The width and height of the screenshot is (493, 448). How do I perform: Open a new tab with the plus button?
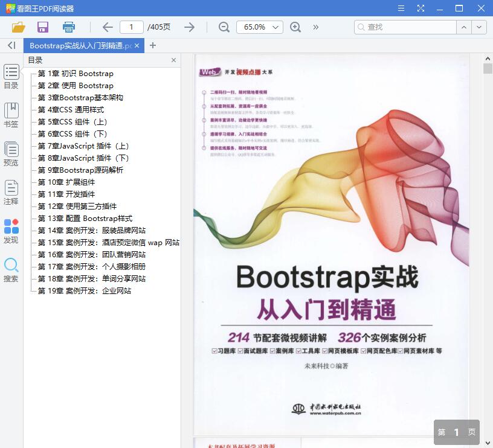[151, 45]
